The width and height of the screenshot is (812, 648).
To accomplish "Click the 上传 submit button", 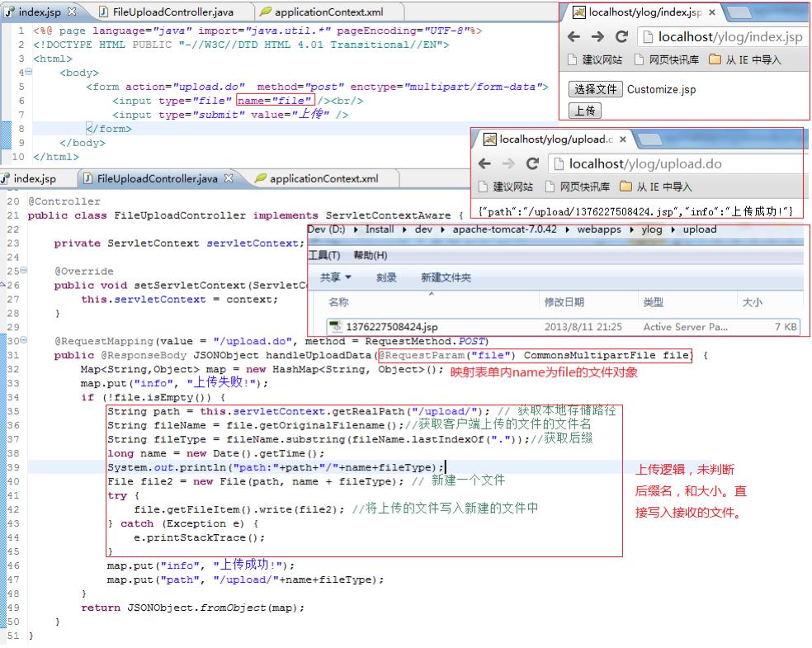I will point(585,110).
